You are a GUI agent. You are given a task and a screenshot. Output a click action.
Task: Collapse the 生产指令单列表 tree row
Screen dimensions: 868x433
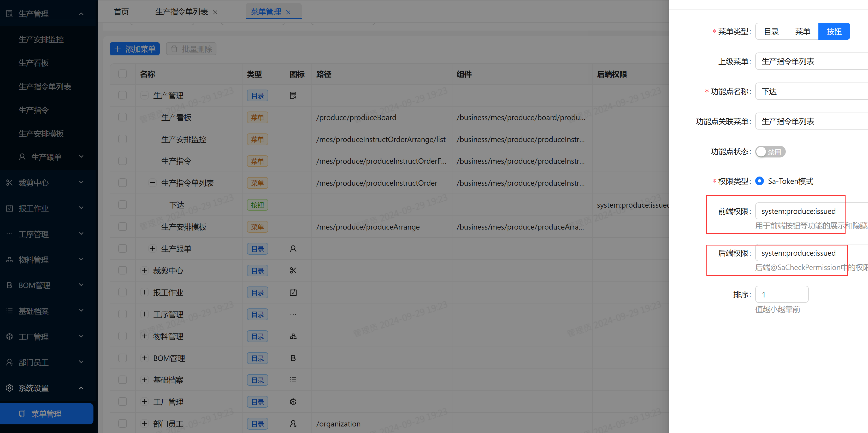(152, 183)
